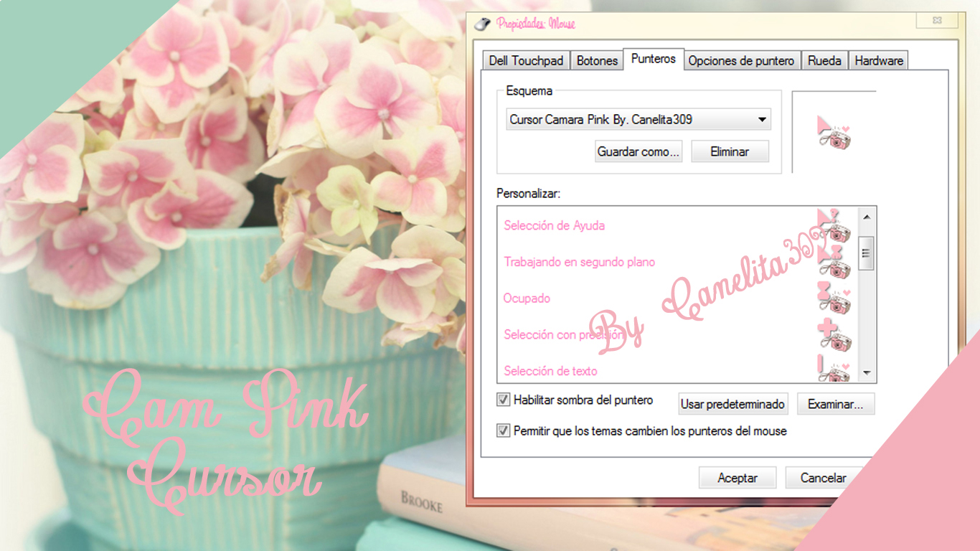Click the pointer list scroll up arrow

click(866, 217)
